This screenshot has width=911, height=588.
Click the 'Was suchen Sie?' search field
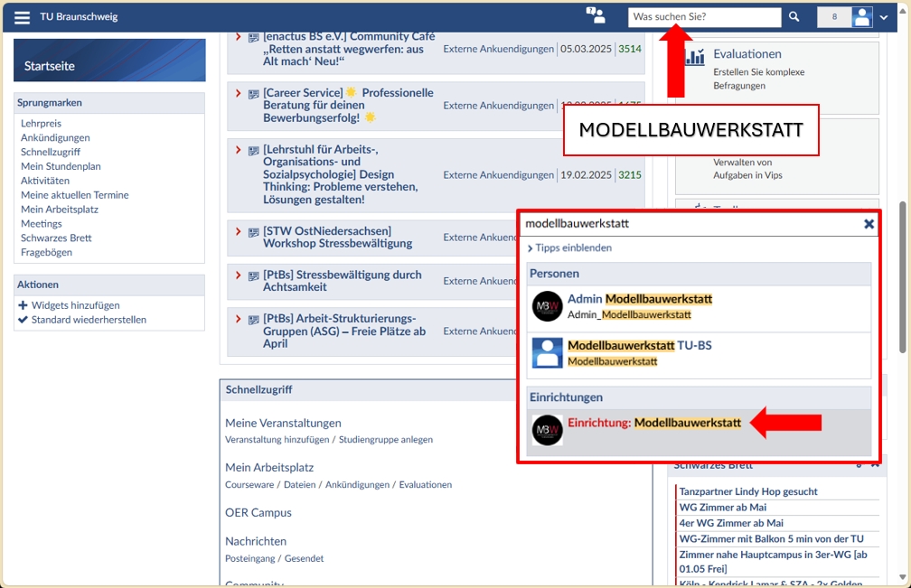coord(704,17)
